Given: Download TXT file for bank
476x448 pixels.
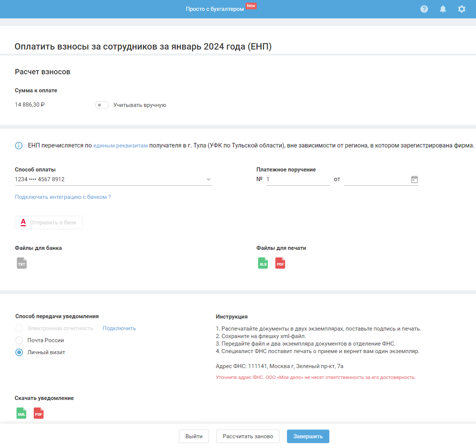Looking at the screenshot, I should tap(22, 263).
